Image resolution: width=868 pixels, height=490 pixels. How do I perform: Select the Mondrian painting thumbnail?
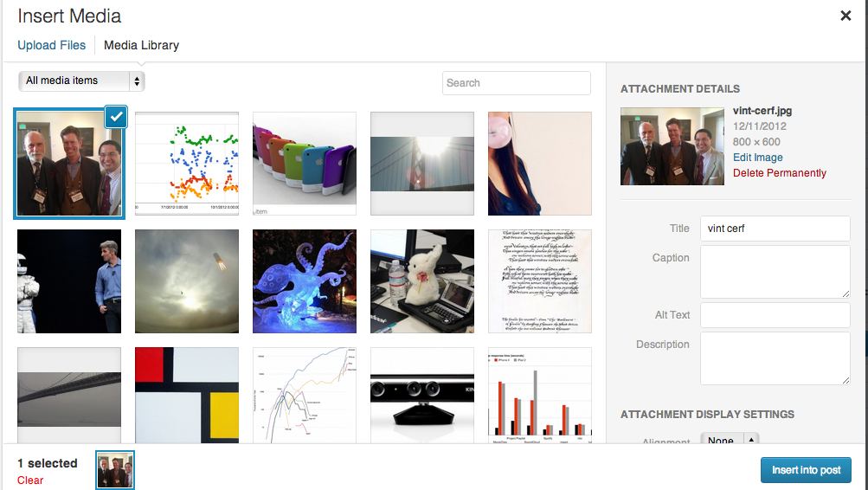(x=187, y=396)
